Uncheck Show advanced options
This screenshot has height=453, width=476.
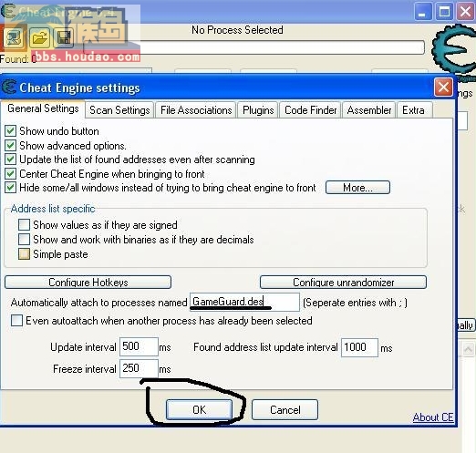coord(10,146)
